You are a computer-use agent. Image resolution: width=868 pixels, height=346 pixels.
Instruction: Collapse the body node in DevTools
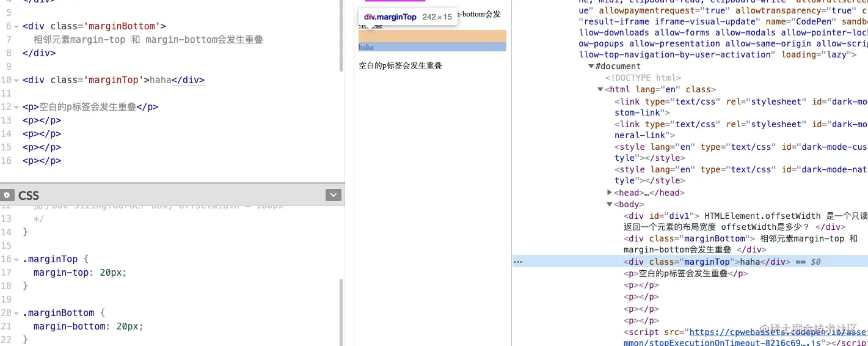coord(610,205)
